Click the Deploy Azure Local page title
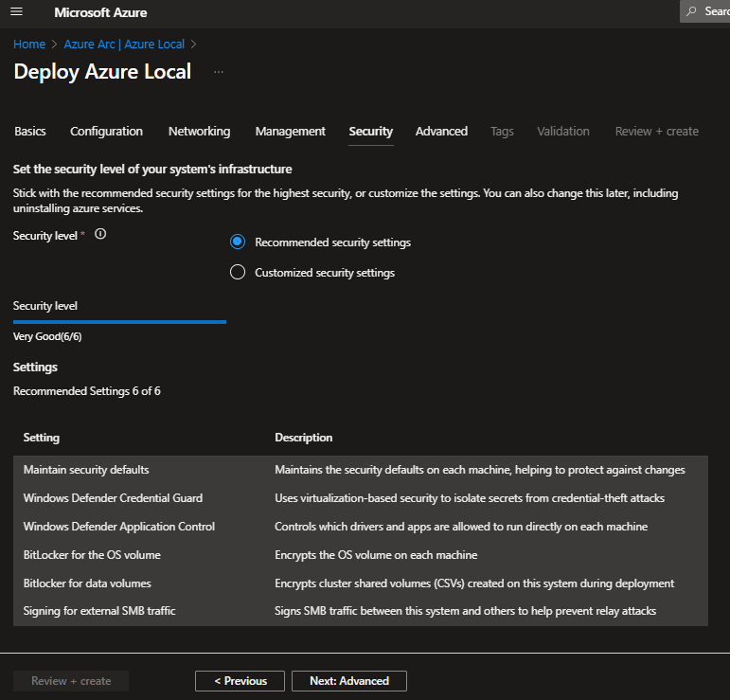Image resolution: width=730 pixels, height=700 pixels. coord(102,72)
